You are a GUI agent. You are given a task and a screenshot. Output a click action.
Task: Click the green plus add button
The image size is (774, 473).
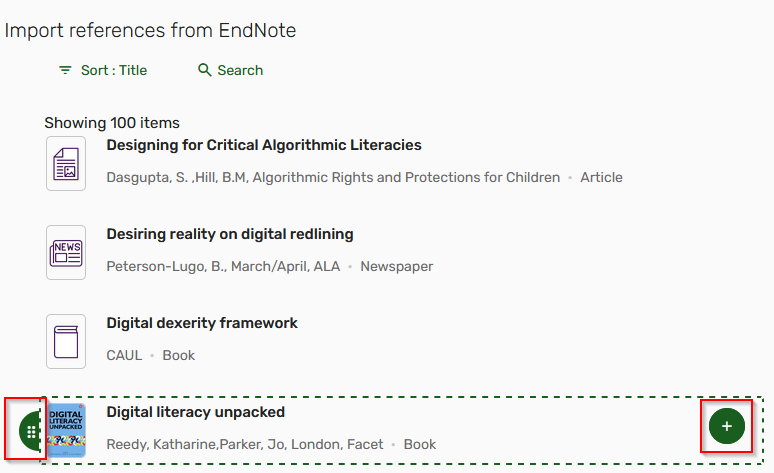[727, 426]
